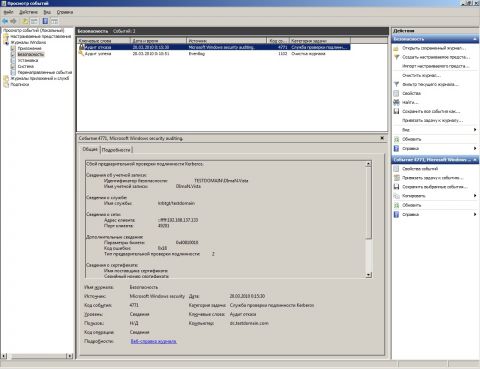Sort by the Категория задачи column header
This screenshot has height=369, width=480.
[x=320, y=41]
